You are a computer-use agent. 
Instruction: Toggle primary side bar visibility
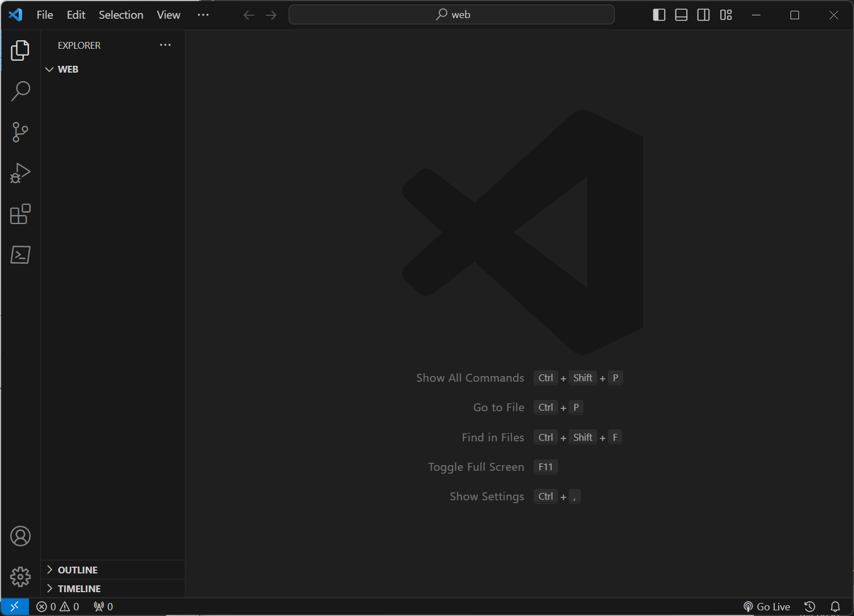[659, 15]
